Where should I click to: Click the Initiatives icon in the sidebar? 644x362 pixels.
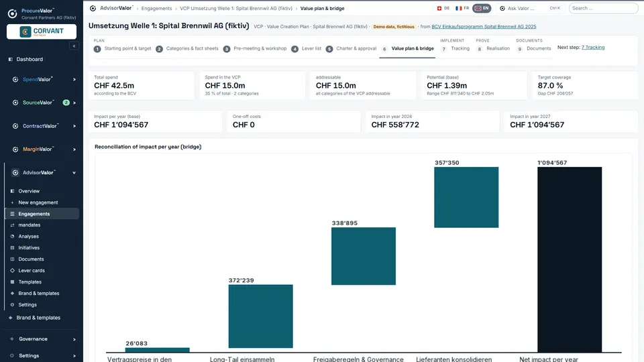pyautogui.click(x=12, y=248)
